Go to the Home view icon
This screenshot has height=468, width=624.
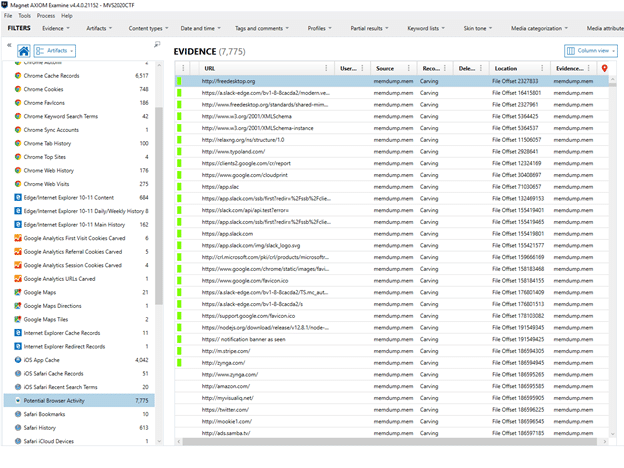pyautogui.click(x=24, y=51)
